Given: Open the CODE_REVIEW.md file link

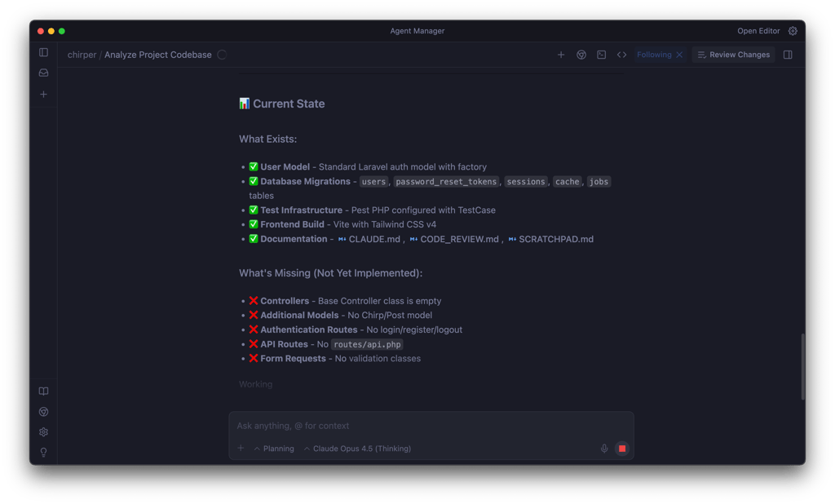Looking at the screenshot, I should coord(454,239).
